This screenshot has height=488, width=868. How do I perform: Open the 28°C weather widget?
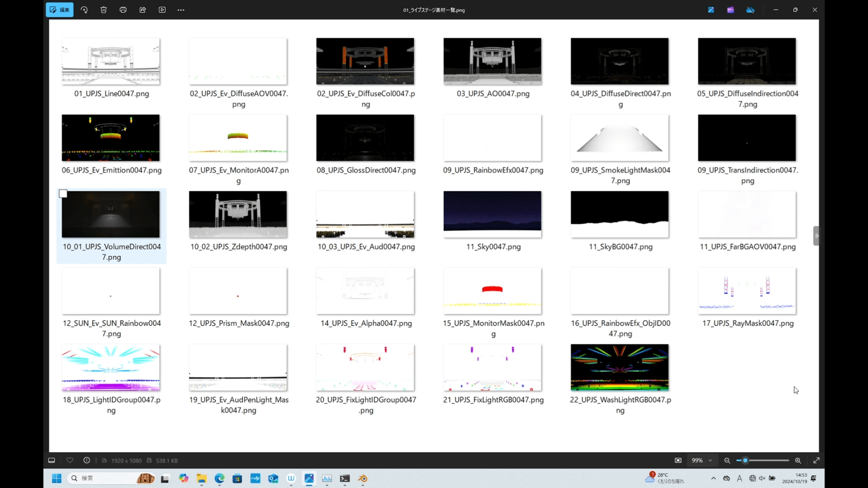tap(665, 478)
